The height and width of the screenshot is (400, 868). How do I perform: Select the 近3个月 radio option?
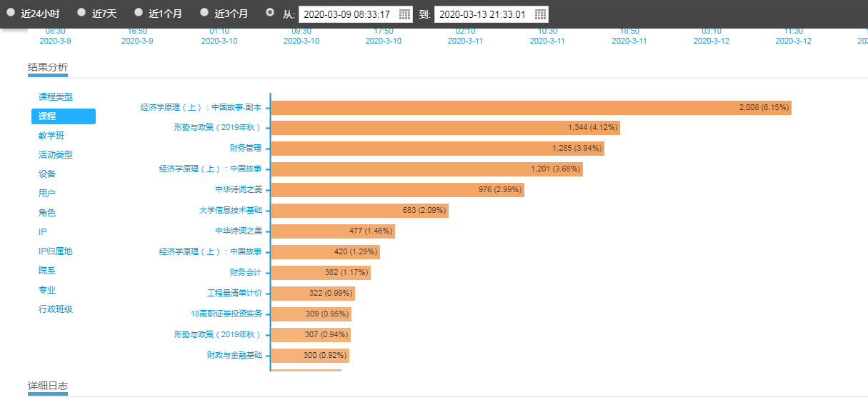pos(204,12)
